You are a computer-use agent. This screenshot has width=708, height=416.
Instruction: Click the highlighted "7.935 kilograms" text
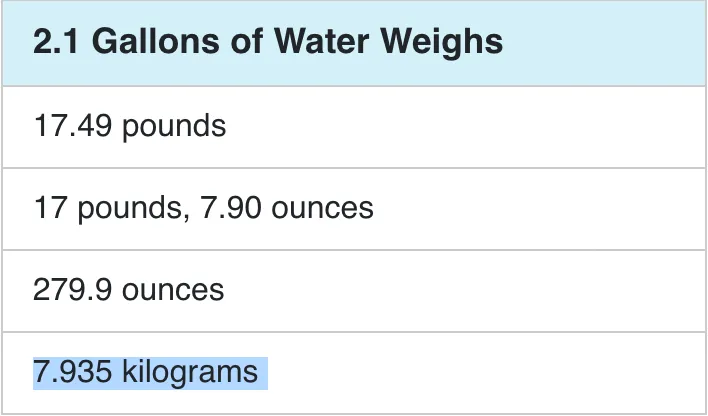tap(146, 372)
